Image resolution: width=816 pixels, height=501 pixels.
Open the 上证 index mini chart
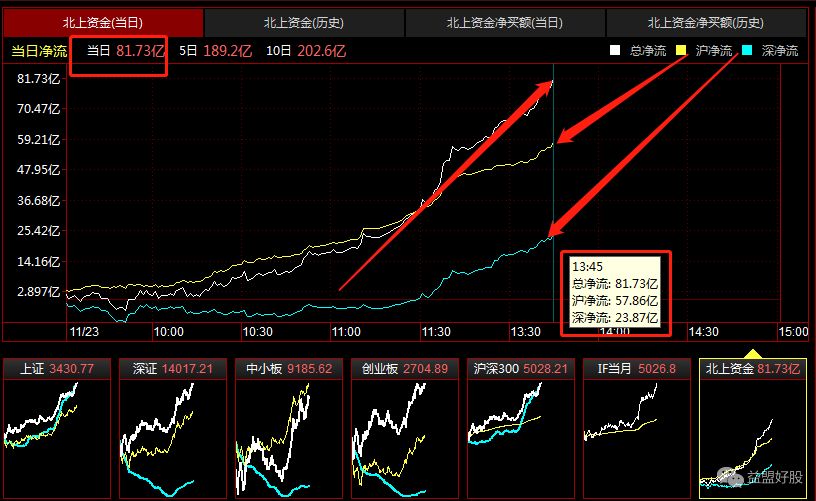pyautogui.click(x=58, y=428)
